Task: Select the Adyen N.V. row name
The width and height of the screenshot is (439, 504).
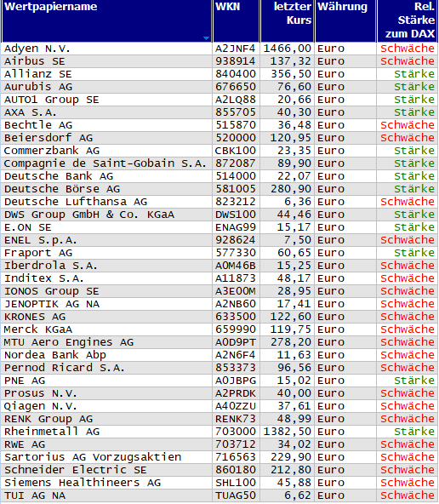Action: [x=37, y=49]
